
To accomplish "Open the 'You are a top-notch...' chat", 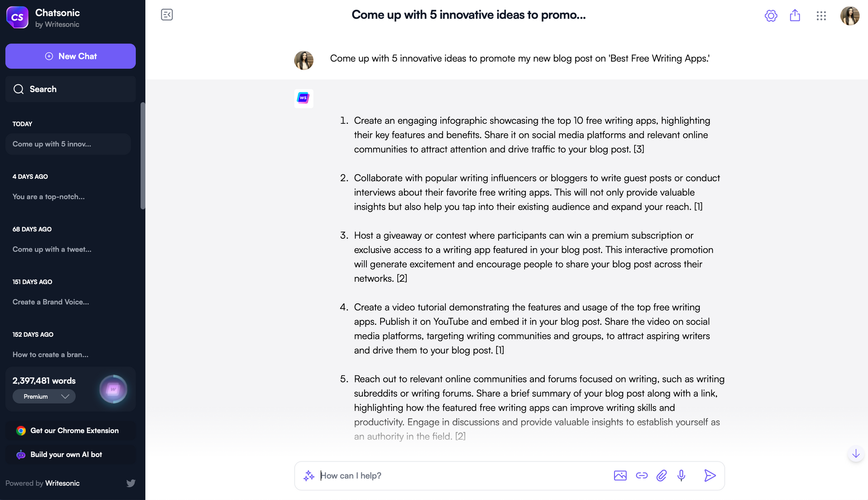I will pyautogui.click(x=49, y=197).
